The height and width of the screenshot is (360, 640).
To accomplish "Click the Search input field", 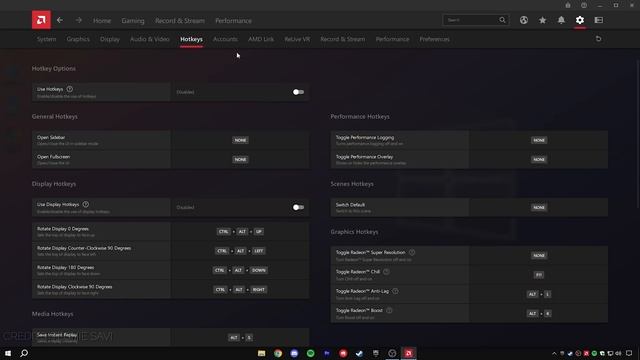I will tap(471, 20).
